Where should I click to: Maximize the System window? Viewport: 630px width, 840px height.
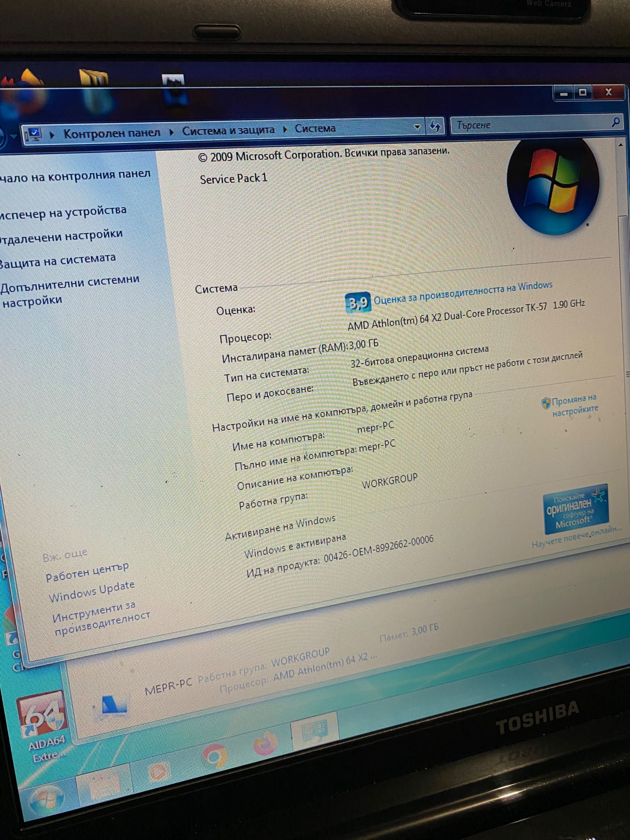[x=583, y=92]
